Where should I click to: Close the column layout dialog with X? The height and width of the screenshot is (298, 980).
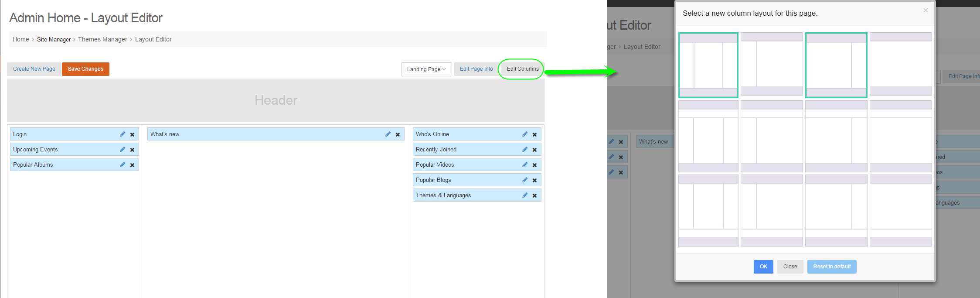(926, 10)
